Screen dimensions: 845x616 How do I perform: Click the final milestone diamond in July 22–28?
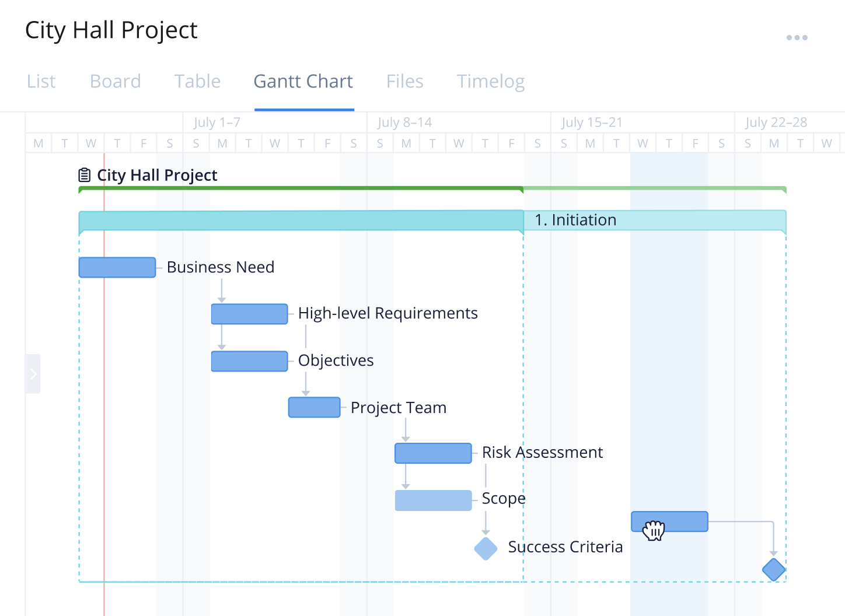[x=773, y=570]
